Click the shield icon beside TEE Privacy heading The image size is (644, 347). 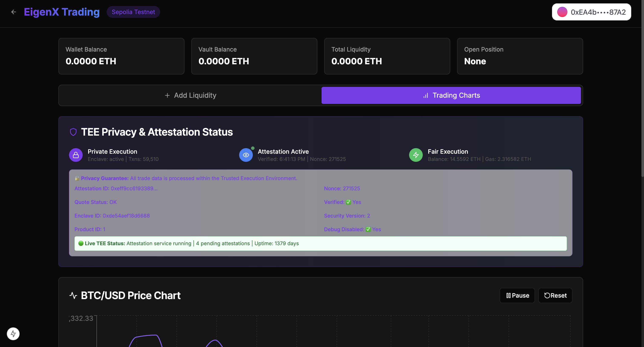pos(73,132)
